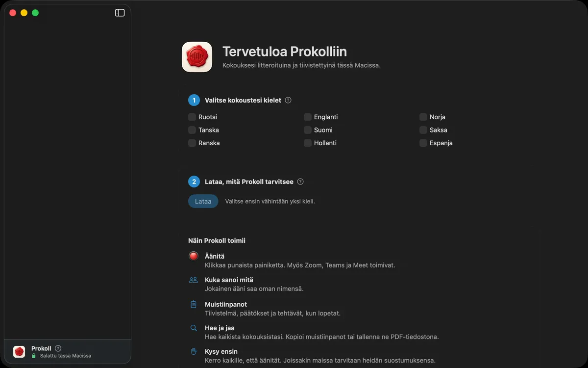Click the Prokoll seal icon in sidebar footer
This screenshot has width=588, height=368.
pyautogui.click(x=19, y=351)
